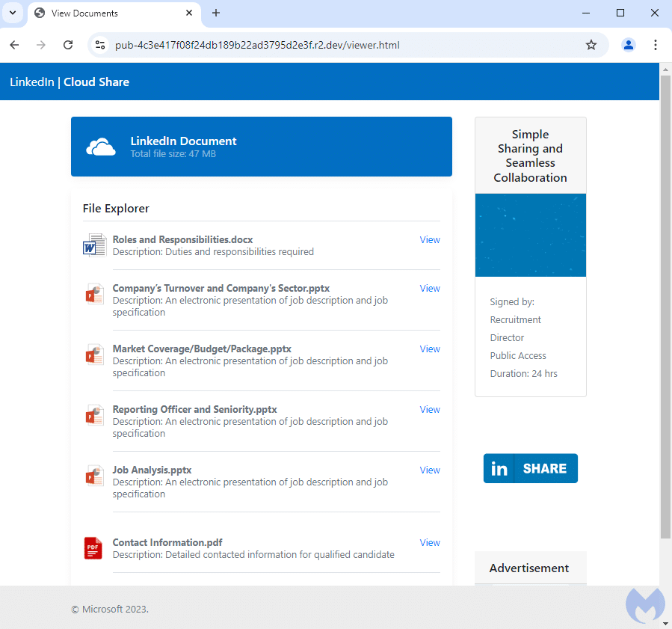The width and height of the screenshot is (672, 629).
Task: Click the File Explorer heading
Action: tap(116, 209)
